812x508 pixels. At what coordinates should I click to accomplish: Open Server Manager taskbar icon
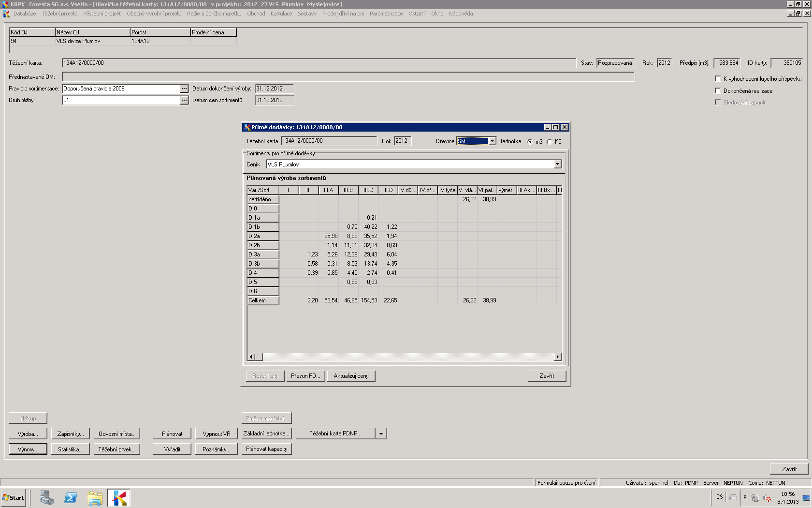[x=47, y=497]
